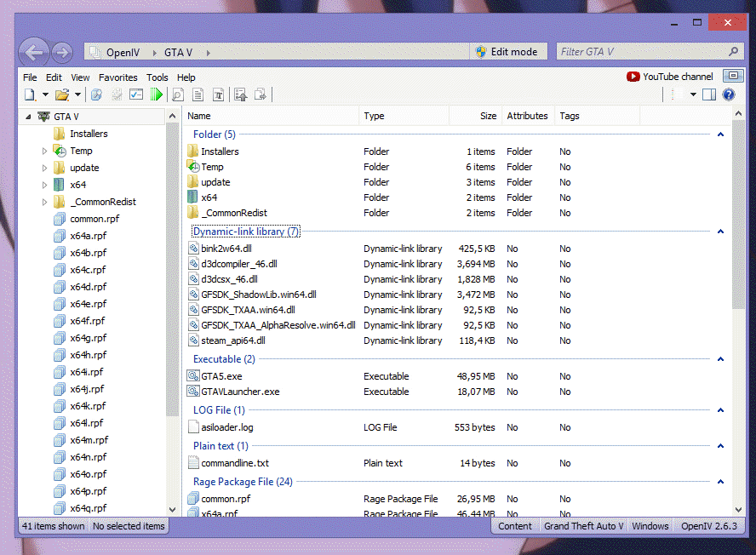Click the green play game toolbar icon
756x555 pixels.
coord(157,94)
